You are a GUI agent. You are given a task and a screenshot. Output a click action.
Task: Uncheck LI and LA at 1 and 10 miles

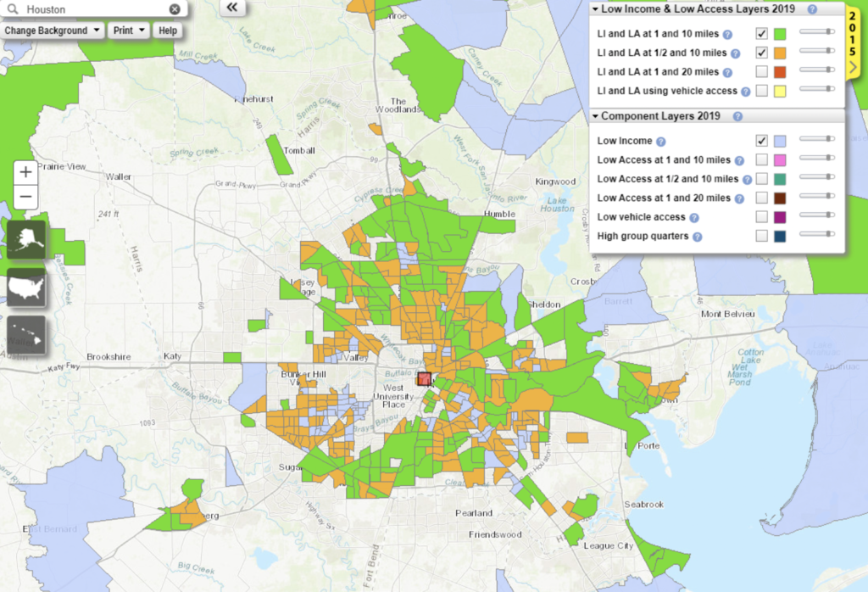761,34
